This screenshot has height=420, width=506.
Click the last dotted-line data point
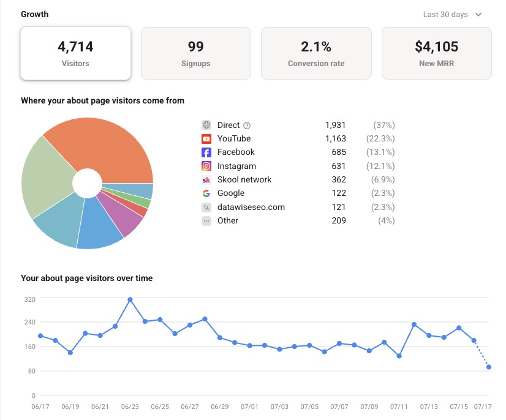tap(489, 367)
